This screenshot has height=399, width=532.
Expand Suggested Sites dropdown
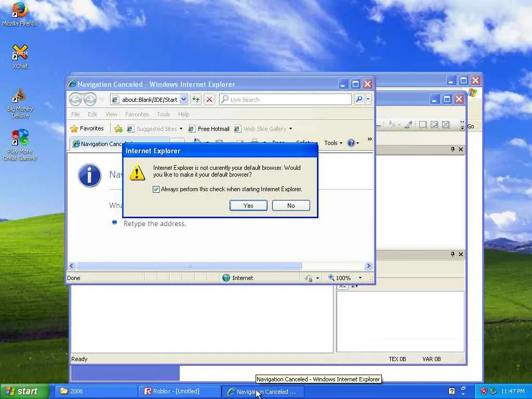click(181, 129)
